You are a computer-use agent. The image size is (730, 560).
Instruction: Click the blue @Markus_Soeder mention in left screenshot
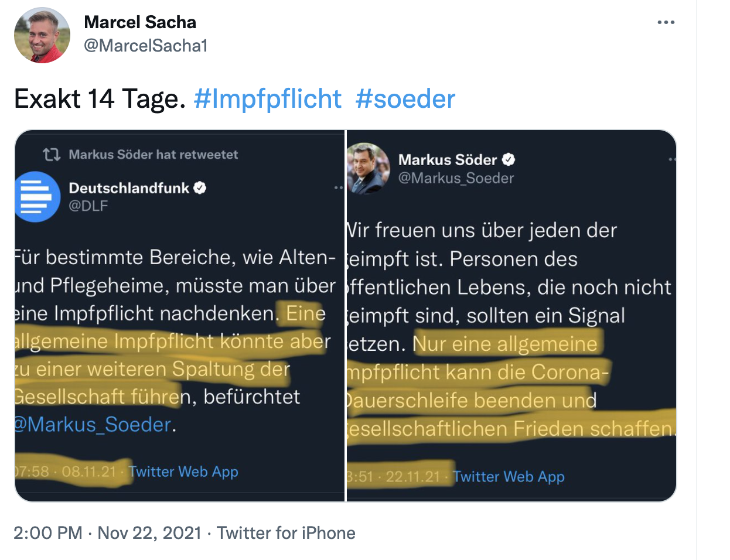[x=94, y=424]
